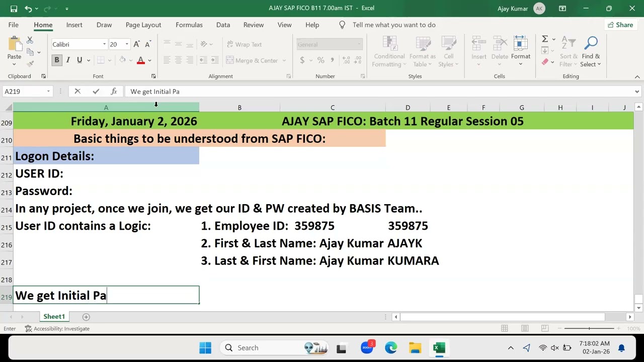Click the horizontal scrollbar right arrow
The image size is (644, 362).
click(x=630, y=317)
